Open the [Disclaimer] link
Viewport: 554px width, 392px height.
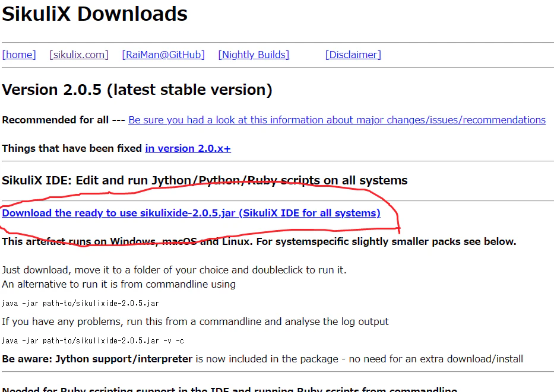click(x=353, y=55)
